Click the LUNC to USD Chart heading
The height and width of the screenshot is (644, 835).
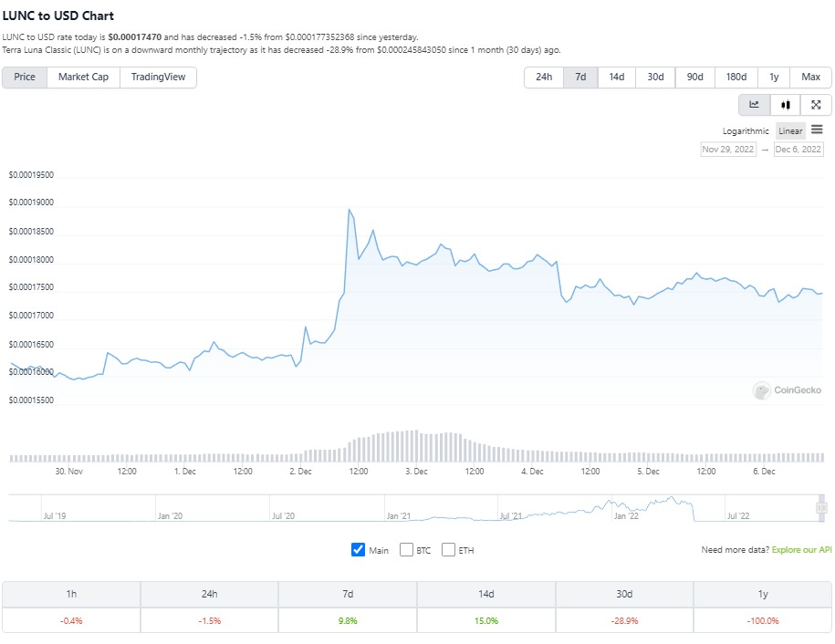tap(58, 16)
